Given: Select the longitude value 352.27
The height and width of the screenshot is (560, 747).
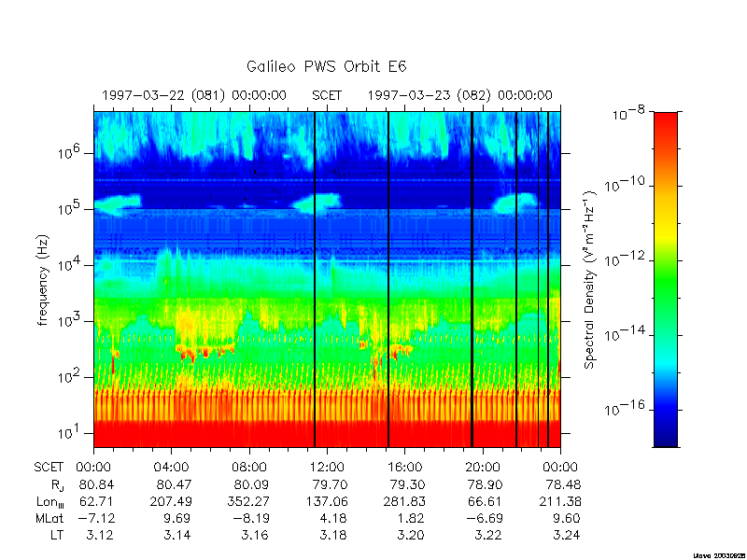Looking at the screenshot, I should coord(248,501).
